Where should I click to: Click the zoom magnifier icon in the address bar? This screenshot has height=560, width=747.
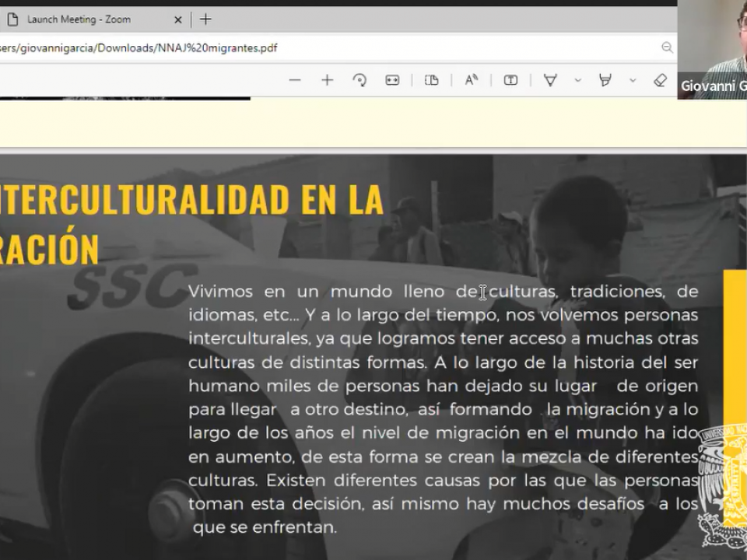point(667,47)
